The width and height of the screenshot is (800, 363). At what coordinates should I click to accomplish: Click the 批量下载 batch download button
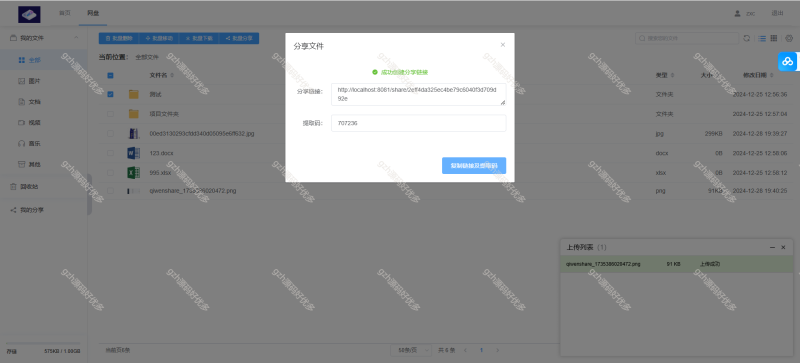198,38
